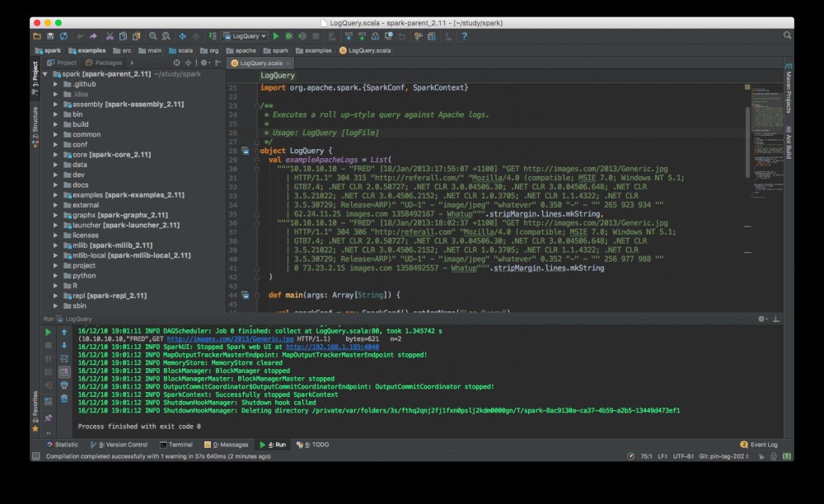Clear console output with the trash icon
824x504 pixels.
[x=64, y=399]
